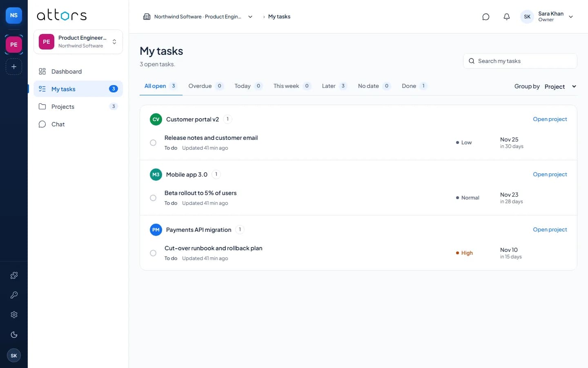Switch to the Today tab
The height and width of the screenshot is (368, 588).
pos(248,86)
